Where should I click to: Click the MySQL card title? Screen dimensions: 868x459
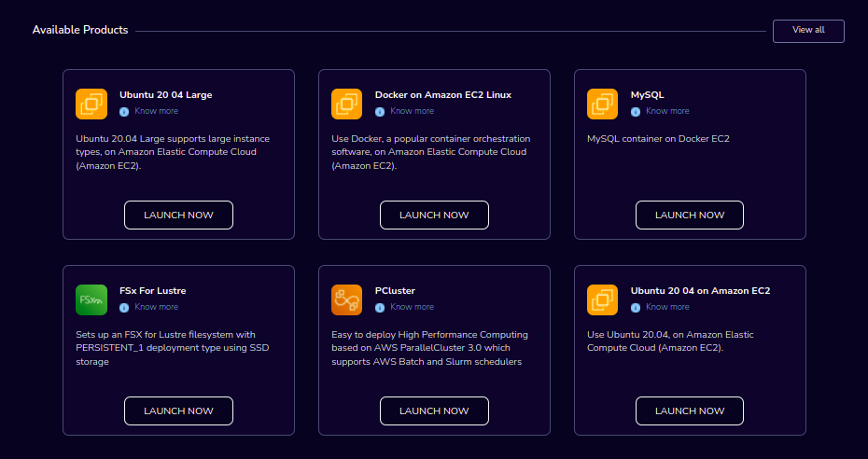tap(647, 95)
